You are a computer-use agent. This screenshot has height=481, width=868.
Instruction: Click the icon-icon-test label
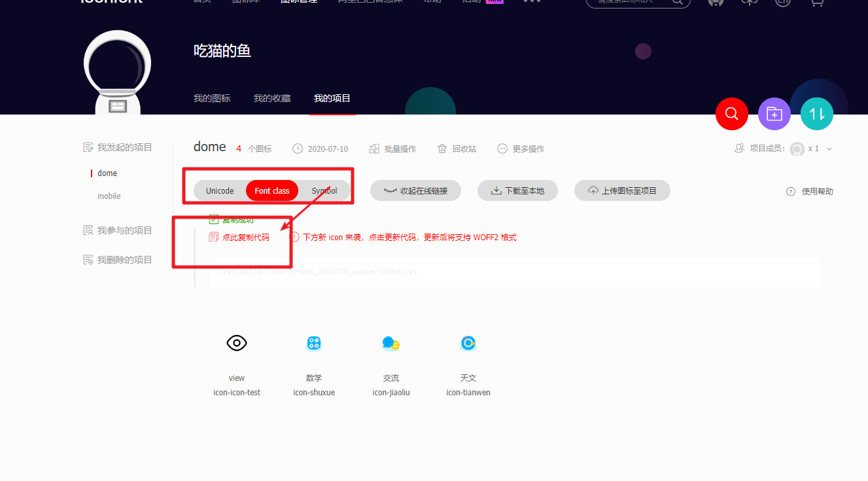(237, 393)
